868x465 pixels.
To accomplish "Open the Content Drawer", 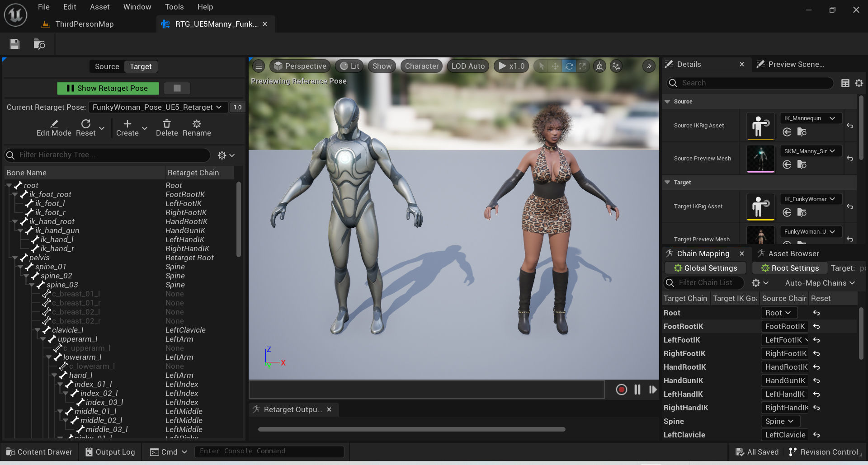I will (x=39, y=452).
